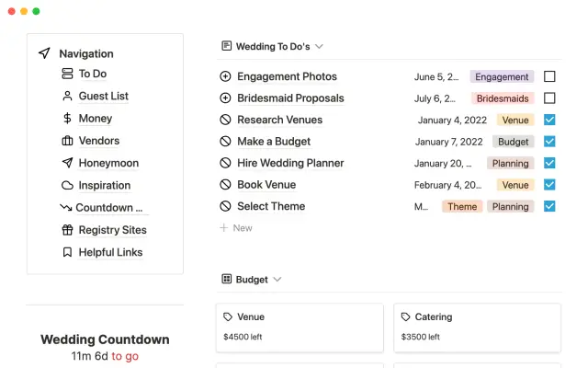Click the no-entry icon beside Hire Wedding Planner
Image resolution: width=588 pixels, height=368 pixels.
click(225, 163)
